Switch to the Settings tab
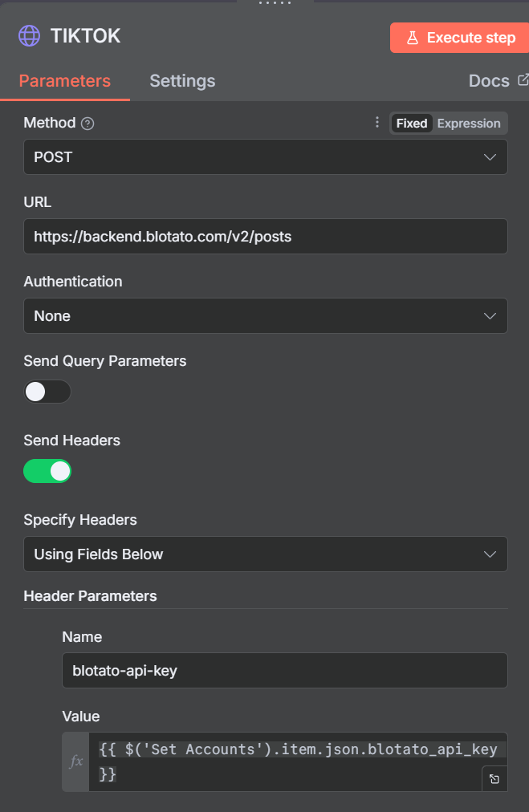The width and height of the screenshot is (529, 812). pyautogui.click(x=182, y=81)
